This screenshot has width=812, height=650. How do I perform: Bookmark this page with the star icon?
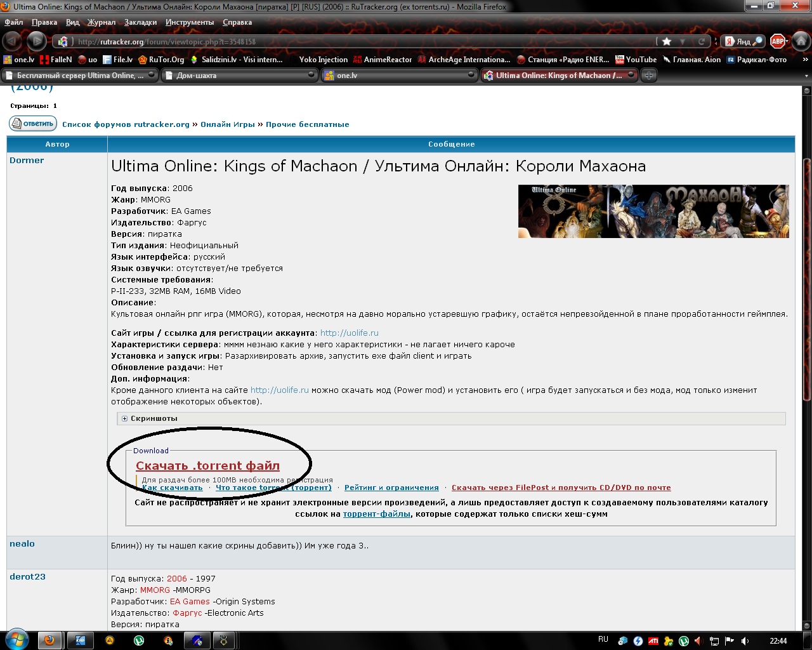pos(667,41)
